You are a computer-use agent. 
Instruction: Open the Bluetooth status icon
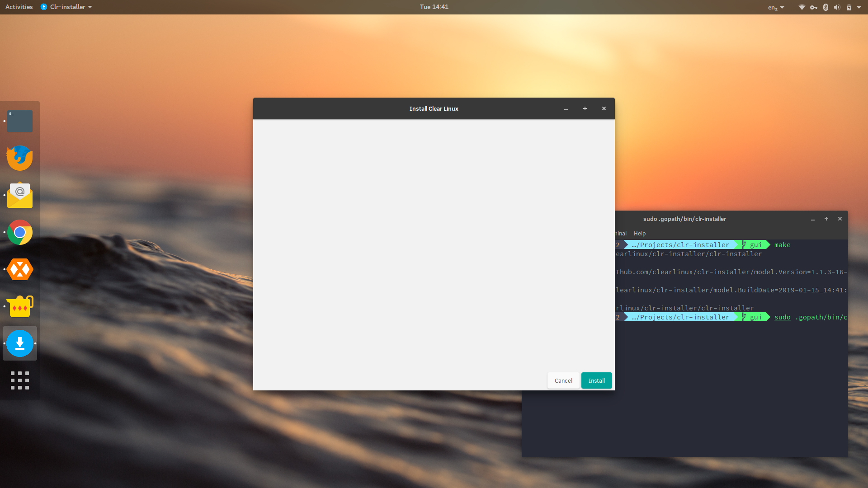pyautogui.click(x=826, y=7)
